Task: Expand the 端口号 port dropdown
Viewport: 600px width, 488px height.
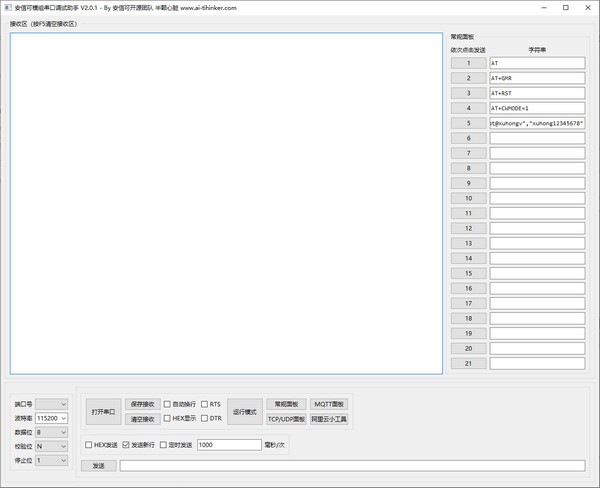Action: pos(52,404)
